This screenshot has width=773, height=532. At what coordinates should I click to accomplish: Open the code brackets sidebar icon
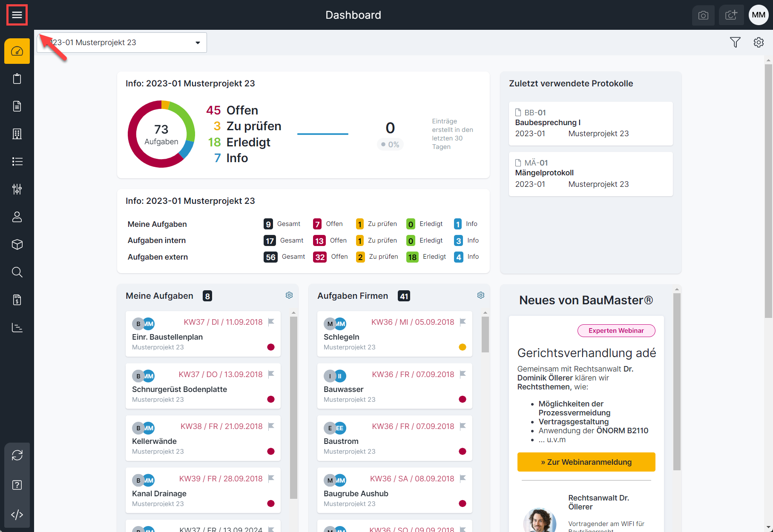(x=17, y=515)
